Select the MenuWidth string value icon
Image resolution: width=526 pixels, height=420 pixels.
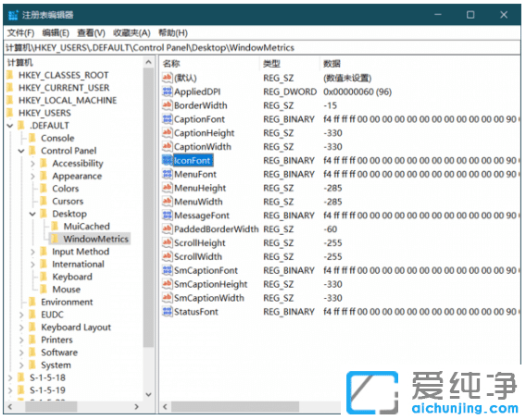tap(167, 202)
